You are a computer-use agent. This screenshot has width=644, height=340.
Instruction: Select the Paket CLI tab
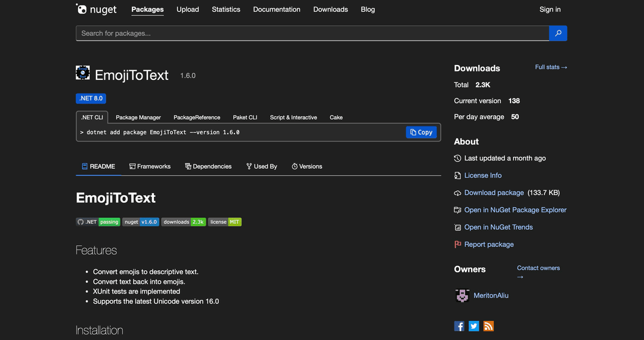coord(245,118)
